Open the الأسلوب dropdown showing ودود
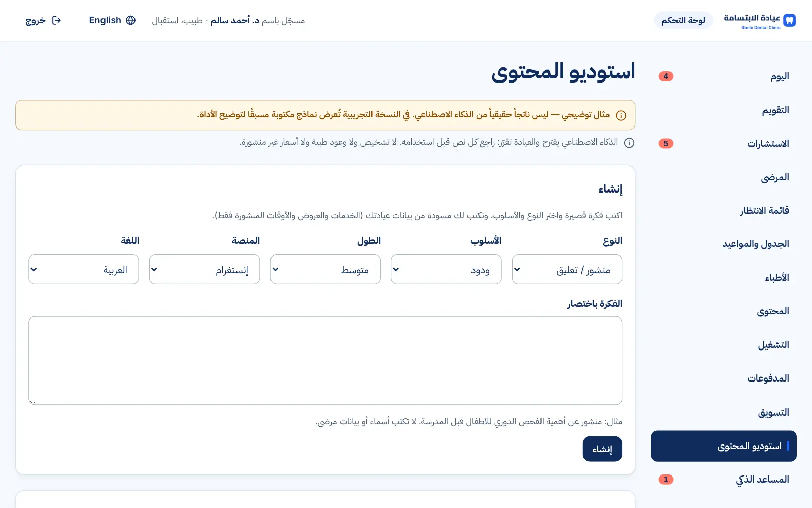 click(446, 269)
